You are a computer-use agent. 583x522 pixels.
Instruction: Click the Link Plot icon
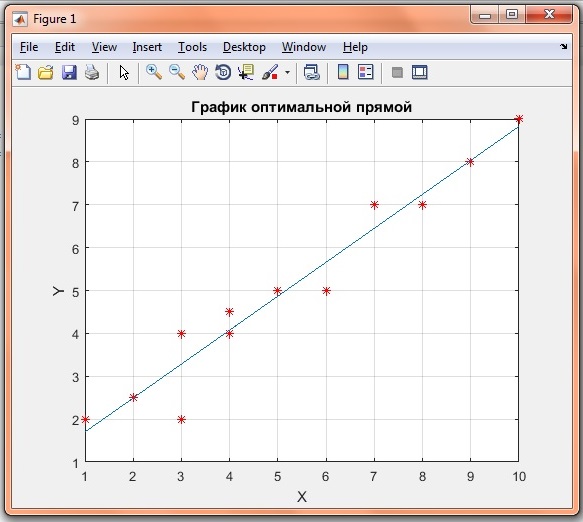[312, 72]
